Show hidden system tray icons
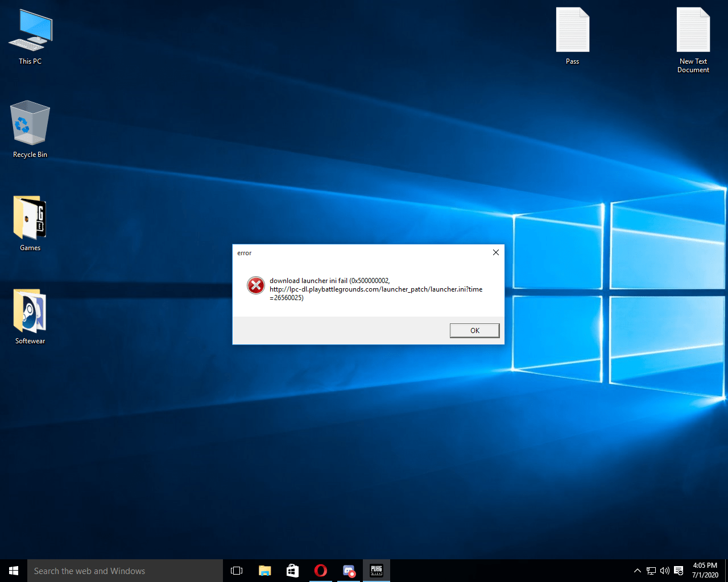Screen dimensions: 728x582 pyautogui.click(x=638, y=571)
